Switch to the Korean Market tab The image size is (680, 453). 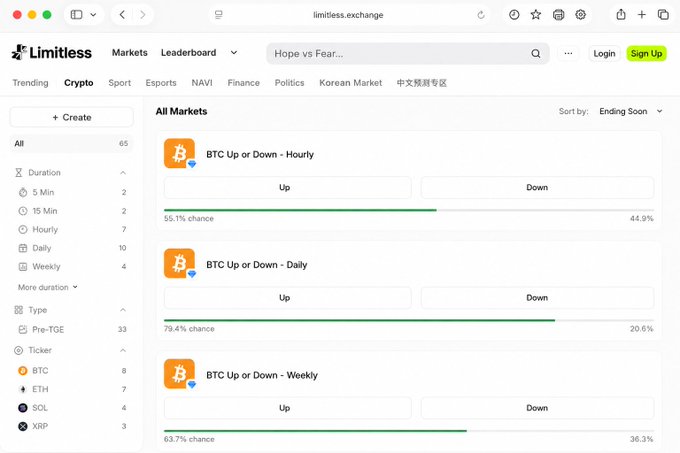click(x=350, y=83)
